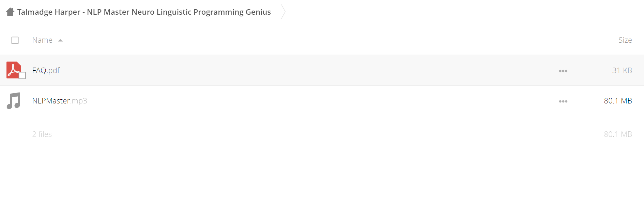Open more actions menu for NLPMaster.mp3
644x197 pixels.
tap(563, 101)
